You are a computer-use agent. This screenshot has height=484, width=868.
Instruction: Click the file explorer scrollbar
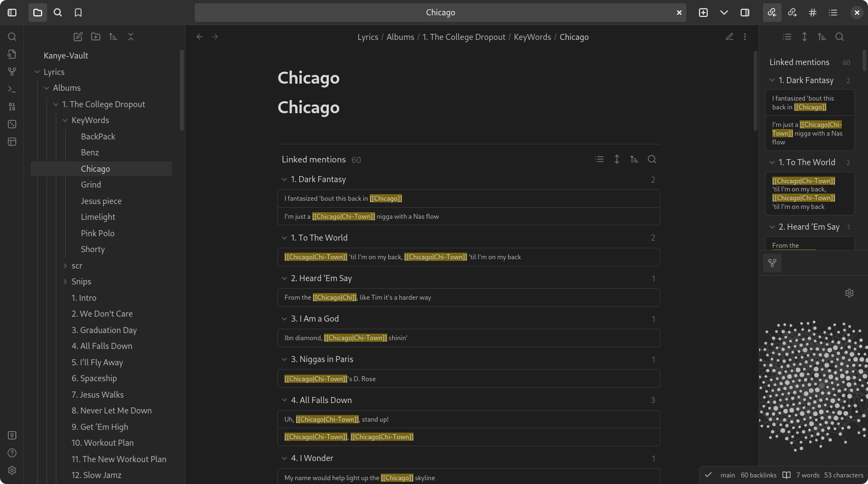[x=182, y=90]
